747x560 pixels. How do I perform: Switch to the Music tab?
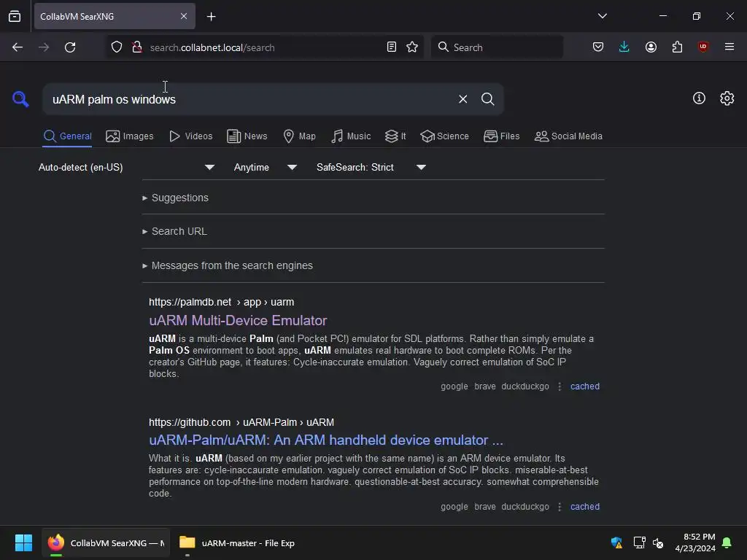[x=351, y=136]
